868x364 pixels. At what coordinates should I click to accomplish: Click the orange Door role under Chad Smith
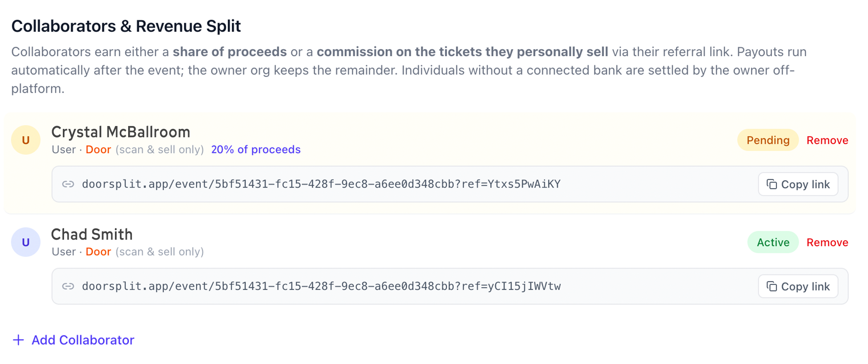[98, 252]
